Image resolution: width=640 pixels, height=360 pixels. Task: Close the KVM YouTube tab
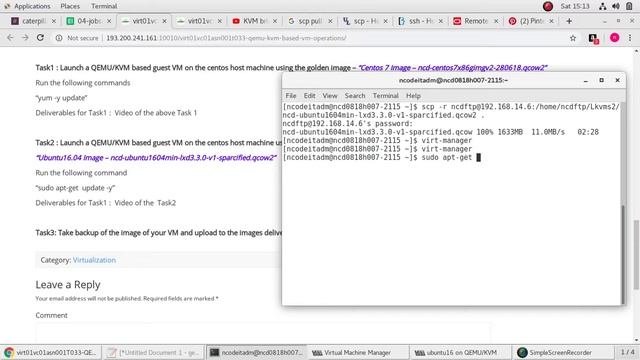[275, 21]
